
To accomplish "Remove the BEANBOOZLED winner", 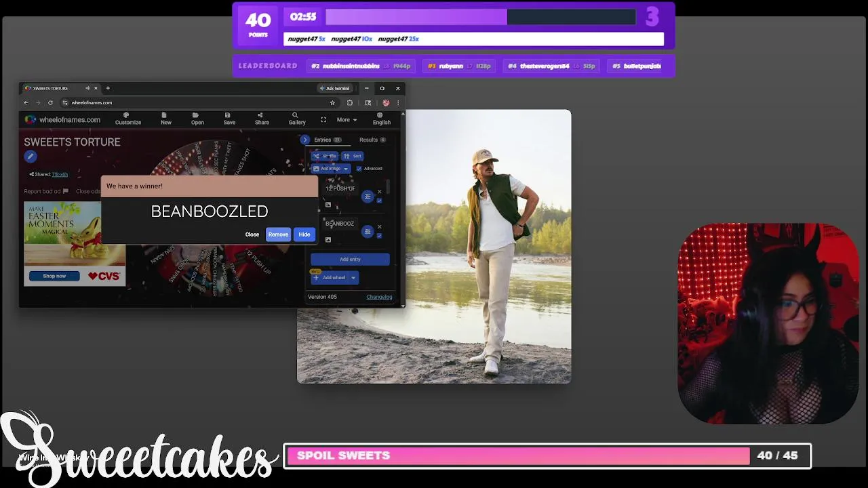I will tap(278, 235).
